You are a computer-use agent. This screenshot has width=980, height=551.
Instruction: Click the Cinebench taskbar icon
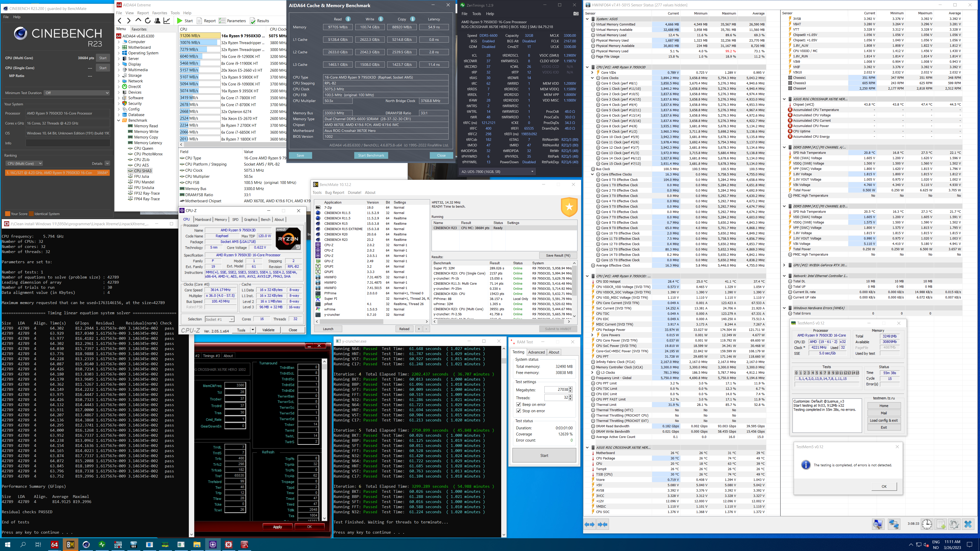click(86, 545)
